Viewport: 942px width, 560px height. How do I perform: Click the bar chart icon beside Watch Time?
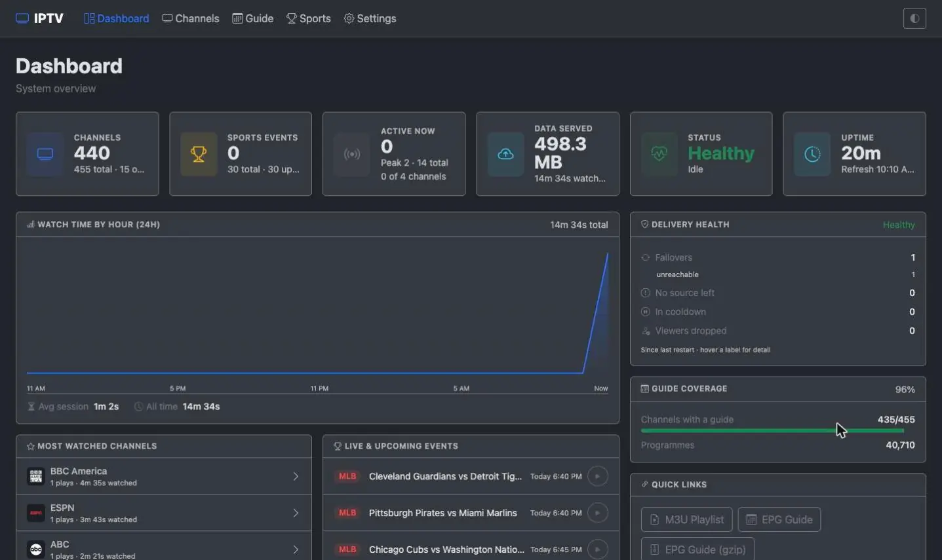coord(31,224)
